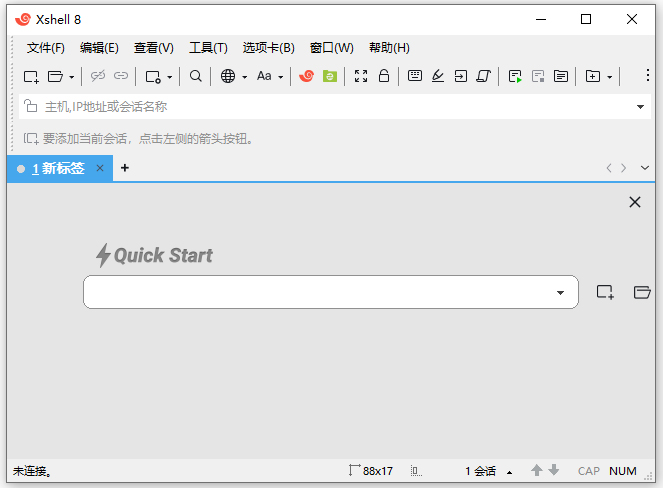Click the status bar down arrow
This screenshot has width=663, height=488.
coord(553,470)
